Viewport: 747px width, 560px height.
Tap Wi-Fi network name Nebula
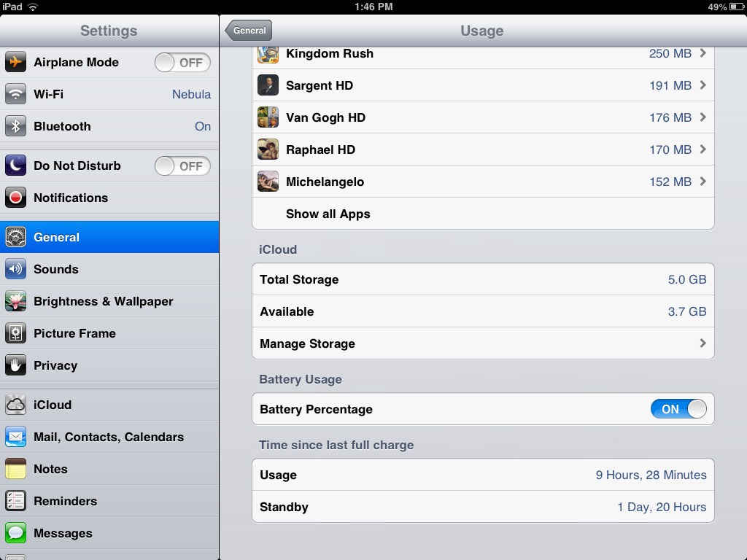pyautogui.click(x=192, y=94)
